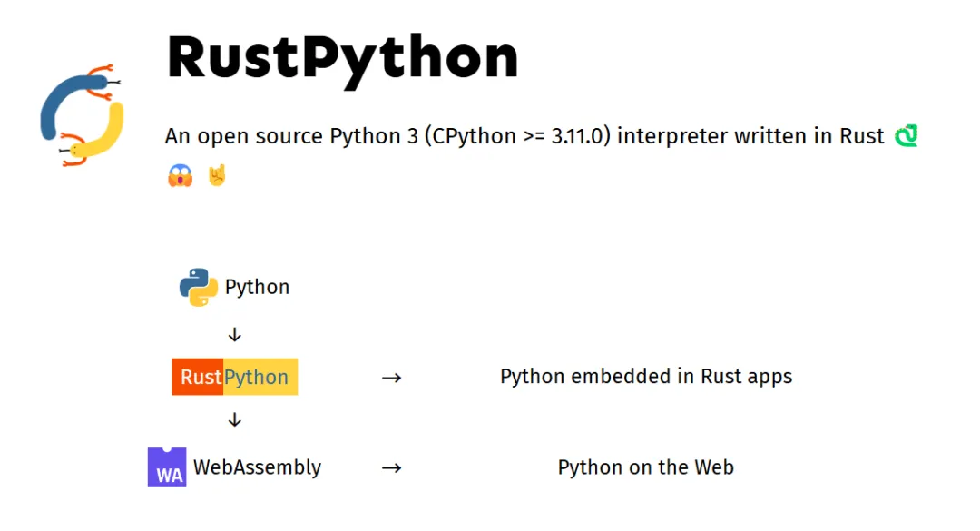Click the purple WebAssembly WA icon
The width and height of the screenshot is (980, 531).
coord(167,467)
